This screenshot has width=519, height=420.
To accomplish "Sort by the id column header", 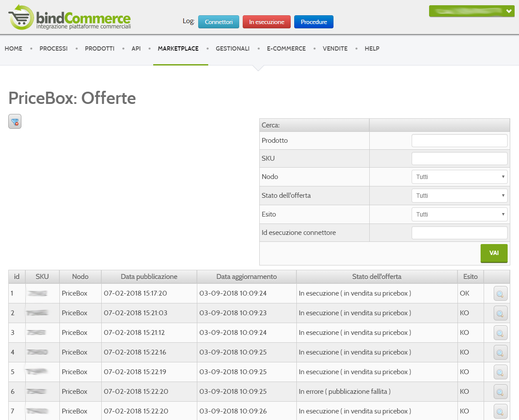I will [17, 277].
